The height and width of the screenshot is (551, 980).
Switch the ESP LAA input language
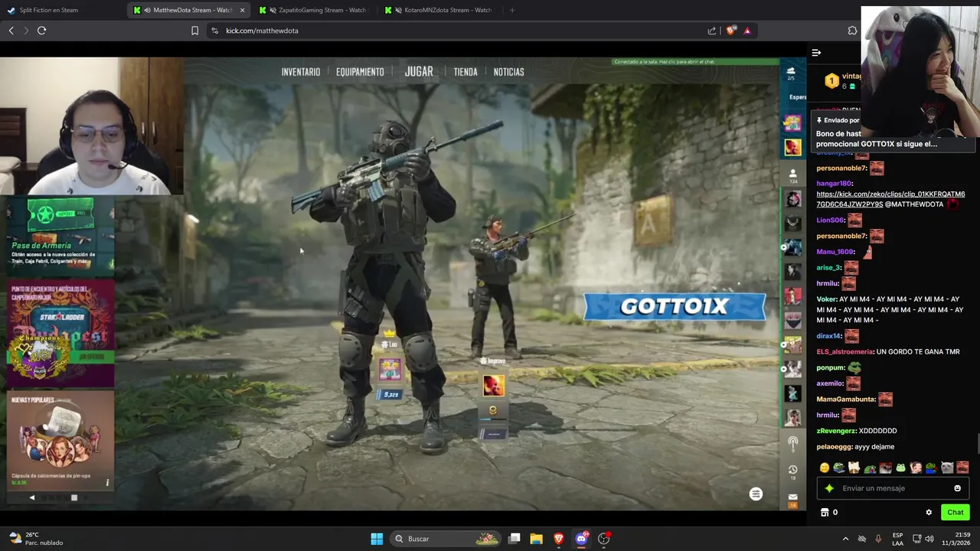tap(897, 539)
